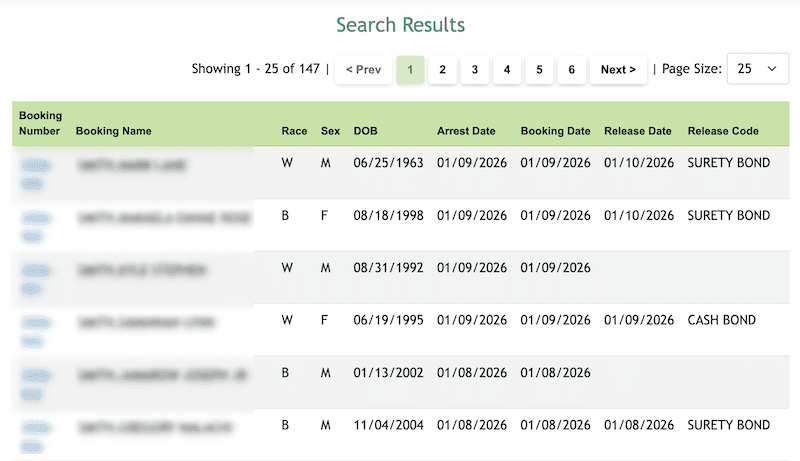Click the Booking Number column header
This screenshot has width=800, height=461.
[x=40, y=123]
